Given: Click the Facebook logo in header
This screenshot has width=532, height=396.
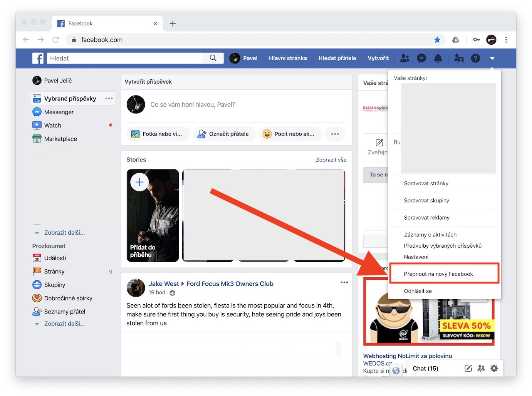Looking at the screenshot, I should click(38, 58).
